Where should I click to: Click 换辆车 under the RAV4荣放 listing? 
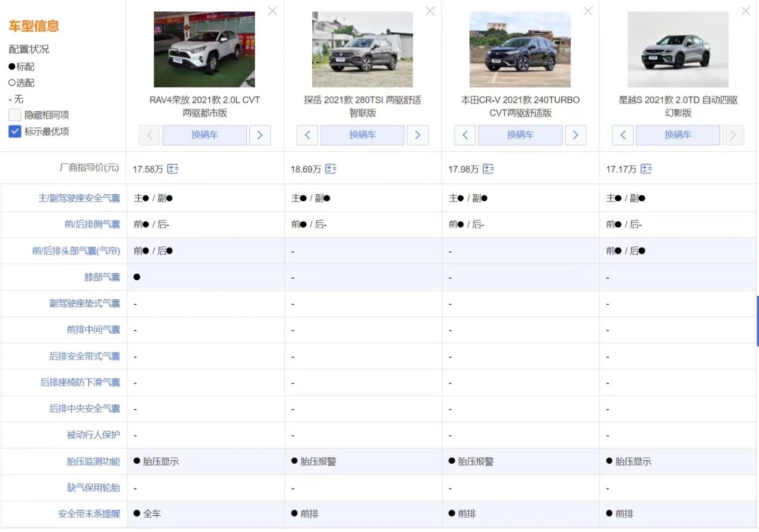[205, 135]
